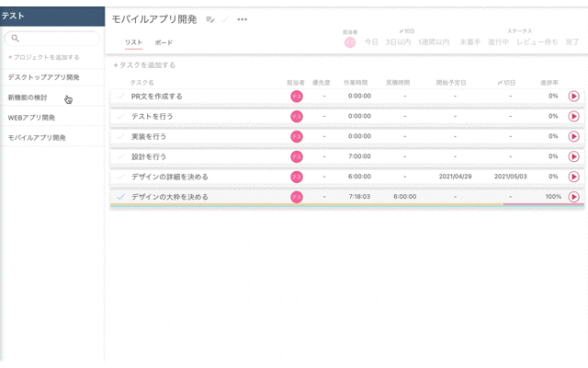Screen dimensions: 588x368
Task: Open due date of デザインの詳細を決める
Action: tap(511, 177)
